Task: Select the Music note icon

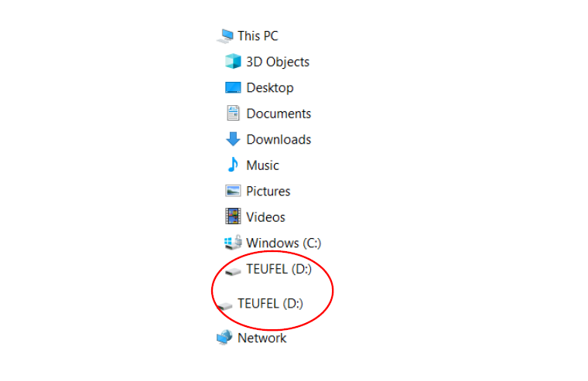Action: (x=233, y=165)
